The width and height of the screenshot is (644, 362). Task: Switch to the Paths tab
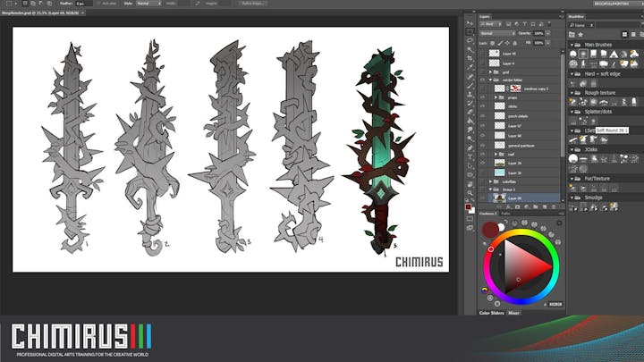tap(505, 214)
